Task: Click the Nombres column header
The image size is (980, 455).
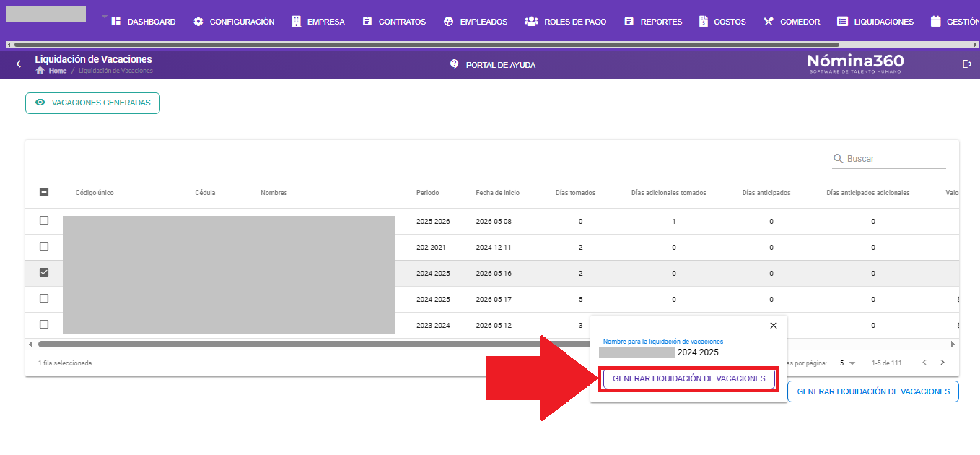Action: point(274,193)
